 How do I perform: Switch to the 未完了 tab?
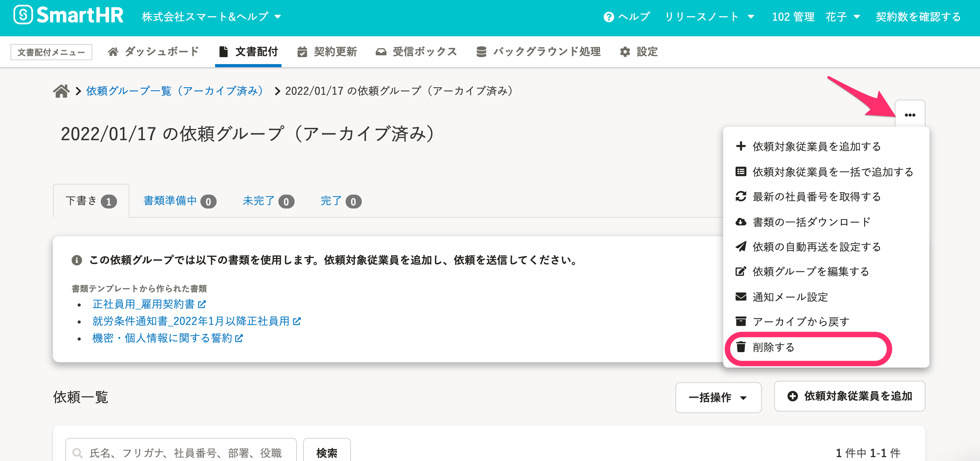click(268, 201)
